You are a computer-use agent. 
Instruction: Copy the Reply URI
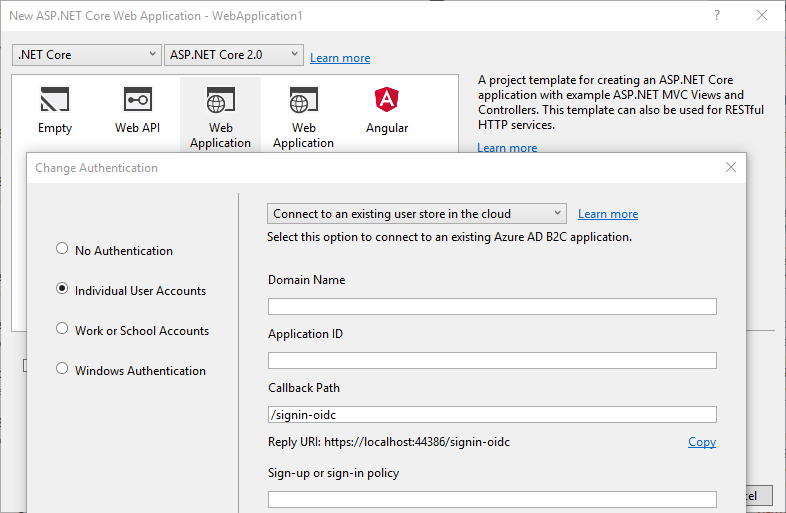pos(702,442)
